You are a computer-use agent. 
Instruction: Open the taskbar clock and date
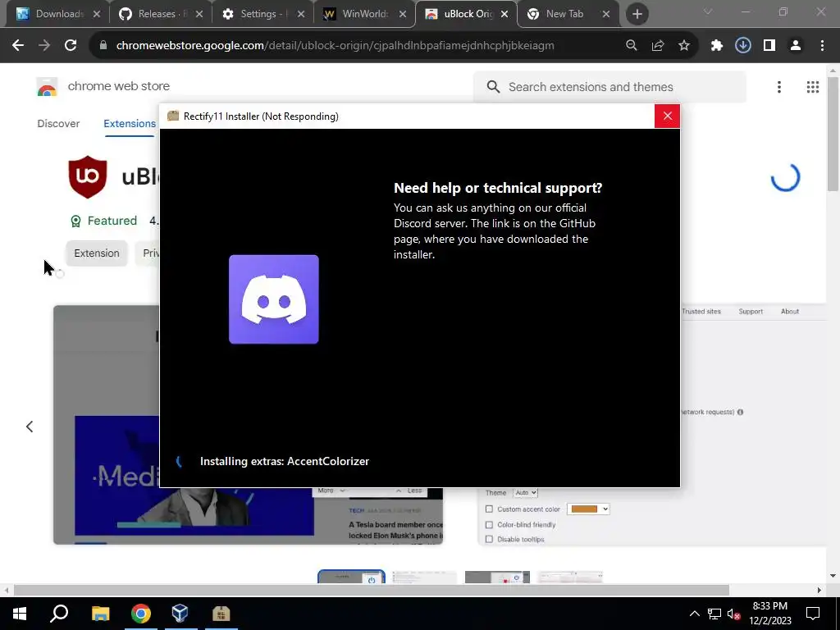pyautogui.click(x=769, y=614)
